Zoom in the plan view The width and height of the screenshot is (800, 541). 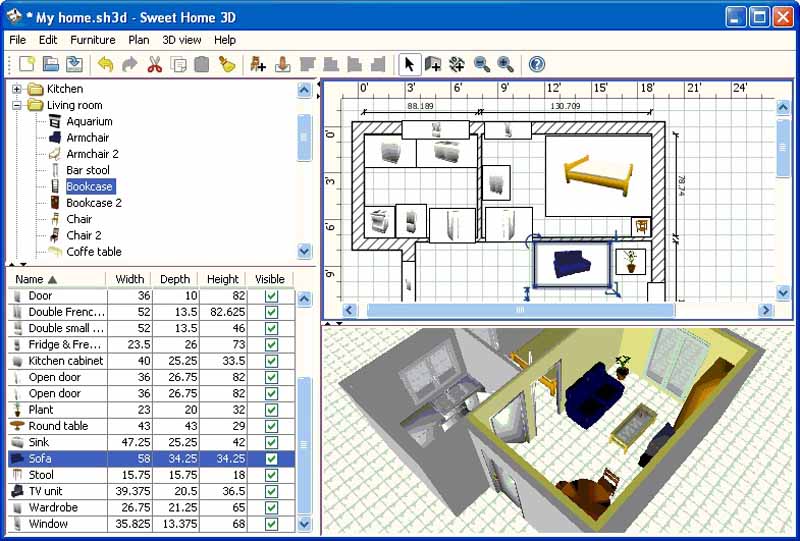505,64
